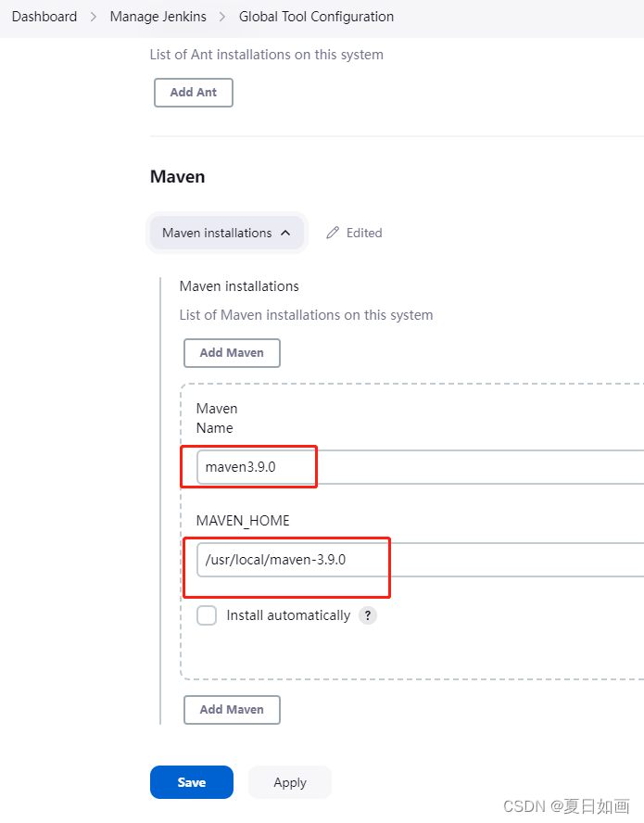Image resolution: width=644 pixels, height=823 pixels.
Task: Click the upper Add Maven button
Action: click(x=232, y=352)
